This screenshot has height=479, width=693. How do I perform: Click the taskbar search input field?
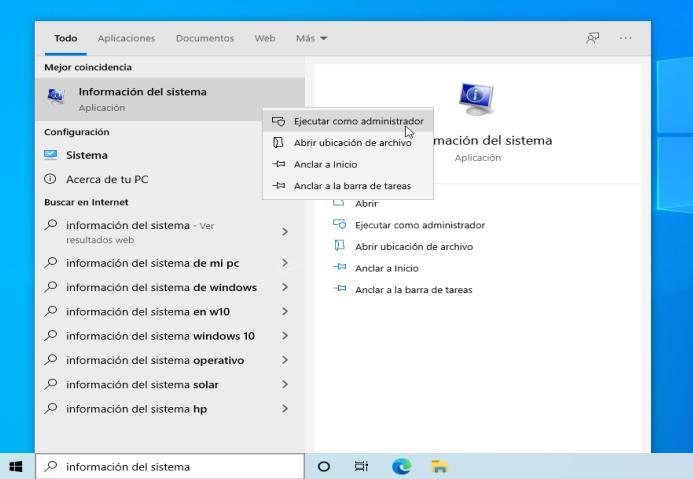170,466
